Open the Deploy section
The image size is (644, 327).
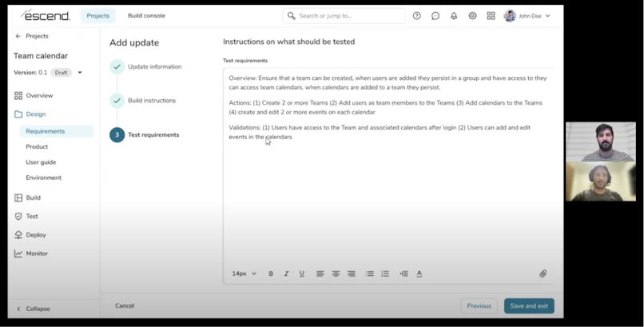pos(30,235)
